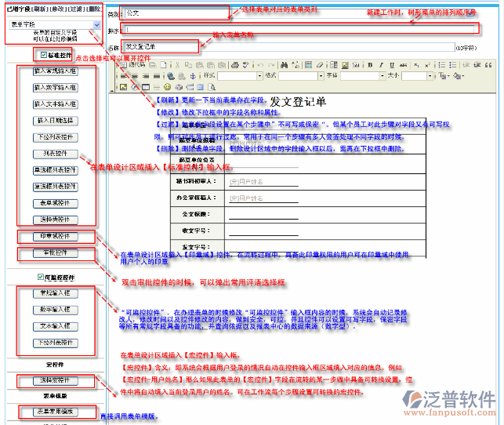Click the find binoculars icon in toolbar
Viewport: 504px width, 425px height.
pos(284,65)
